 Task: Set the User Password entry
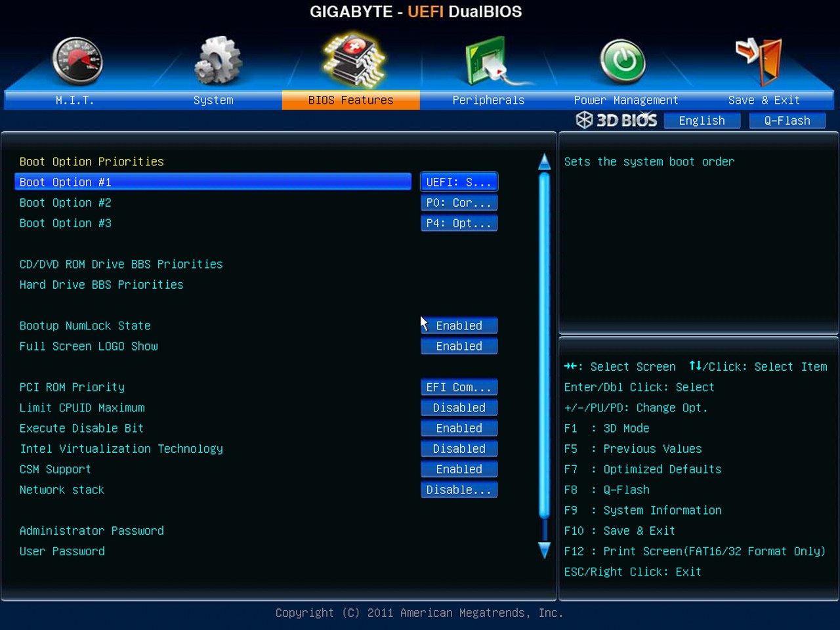(x=62, y=551)
